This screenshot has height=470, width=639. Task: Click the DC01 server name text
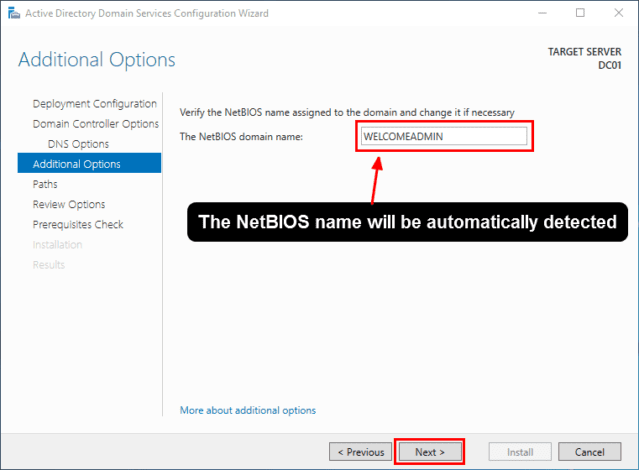click(x=610, y=65)
